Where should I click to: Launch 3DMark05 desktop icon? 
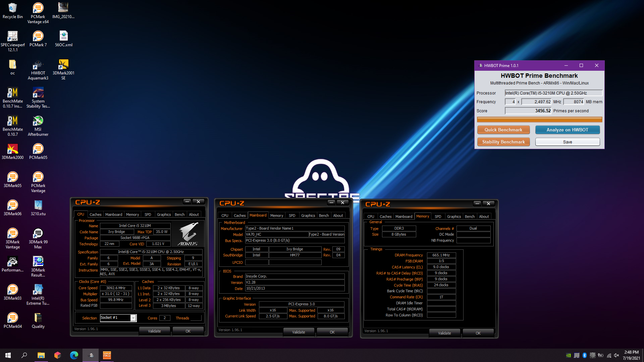tap(12, 180)
